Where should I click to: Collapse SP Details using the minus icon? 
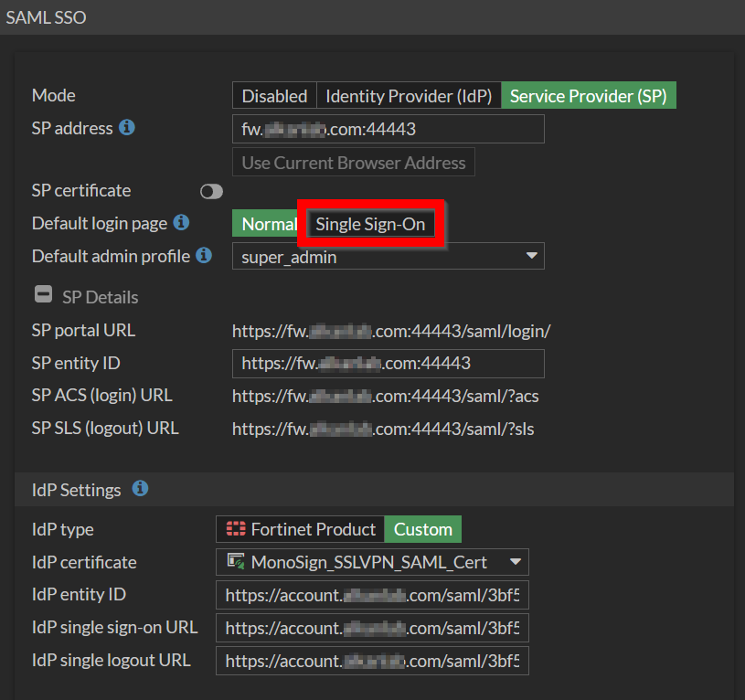point(43,295)
